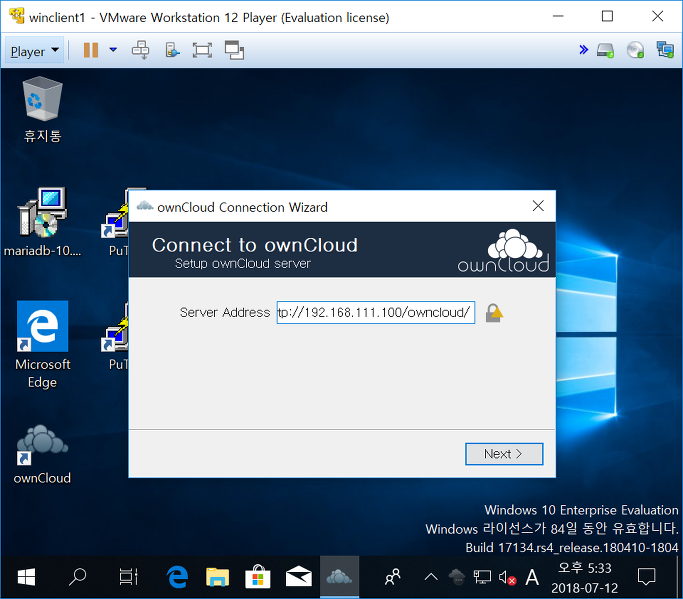This screenshot has width=683, height=599.
Task: Click the Next button in the wizard
Action: click(504, 454)
